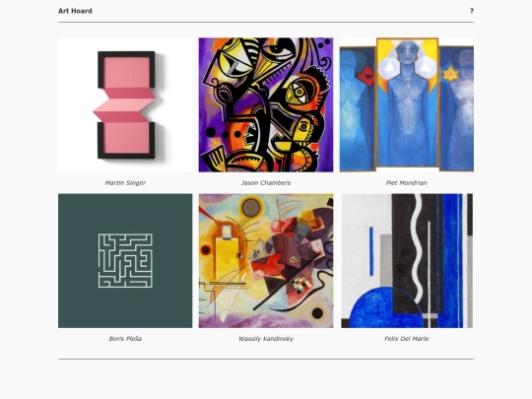
Task: Select the Piet Mondrian caption
Action: [407, 183]
